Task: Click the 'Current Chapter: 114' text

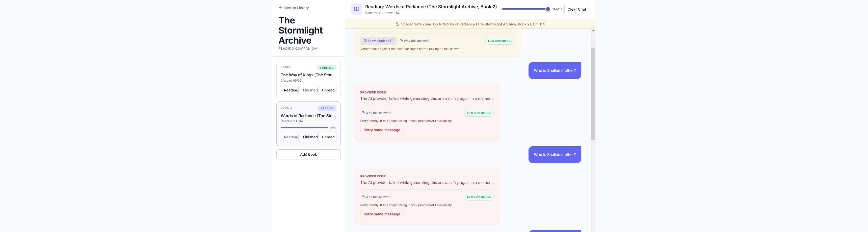Action: [x=382, y=13]
